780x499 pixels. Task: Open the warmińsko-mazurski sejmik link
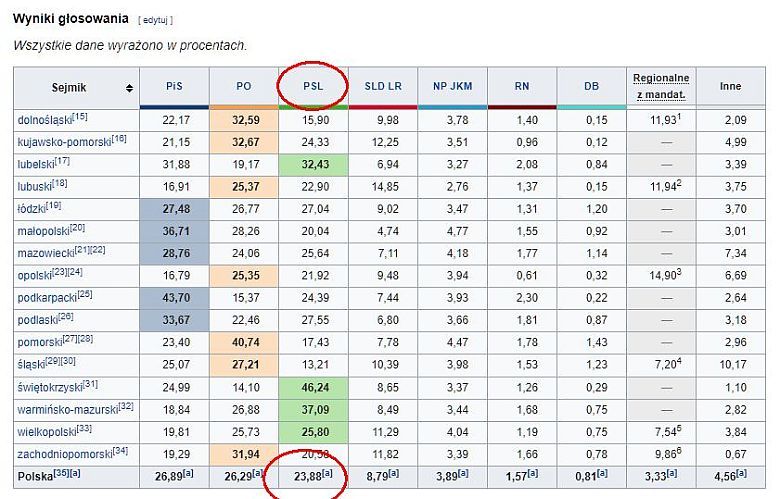pos(66,409)
